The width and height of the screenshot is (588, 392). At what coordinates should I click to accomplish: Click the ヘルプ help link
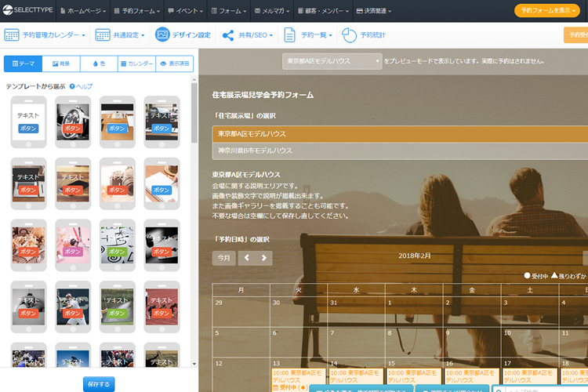[81, 86]
